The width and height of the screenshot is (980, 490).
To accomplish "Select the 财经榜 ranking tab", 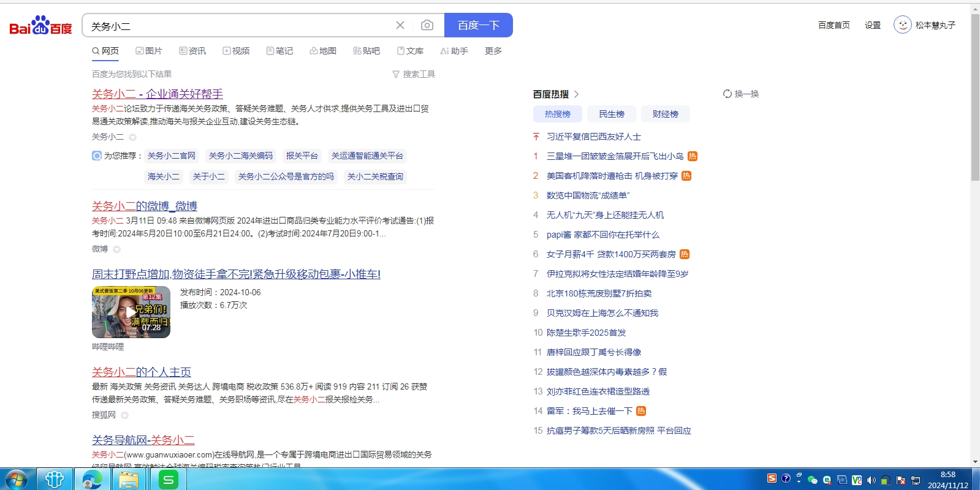I will pyautogui.click(x=666, y=114).
